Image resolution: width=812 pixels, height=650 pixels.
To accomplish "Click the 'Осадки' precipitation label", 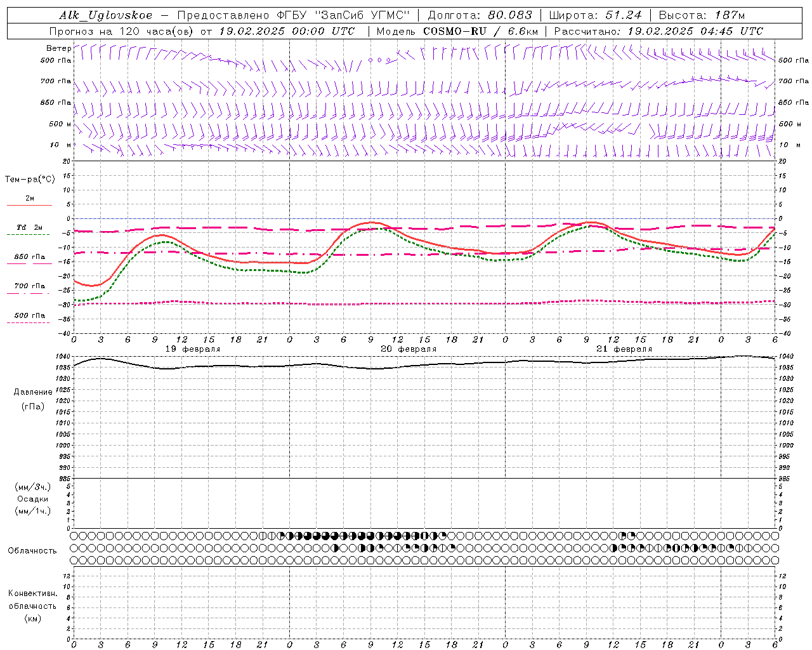I will tap(33, 499).
